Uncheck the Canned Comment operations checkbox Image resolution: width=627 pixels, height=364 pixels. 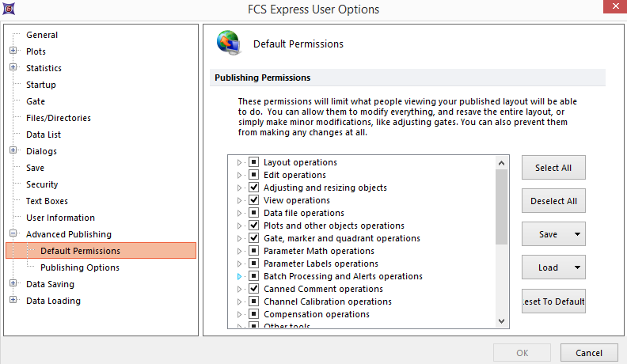pos(254,289)
